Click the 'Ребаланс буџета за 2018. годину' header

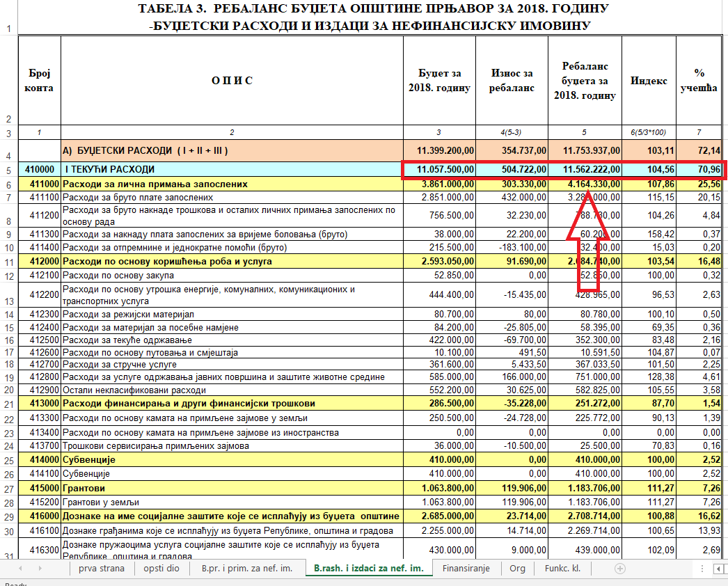tap(585, 80)
